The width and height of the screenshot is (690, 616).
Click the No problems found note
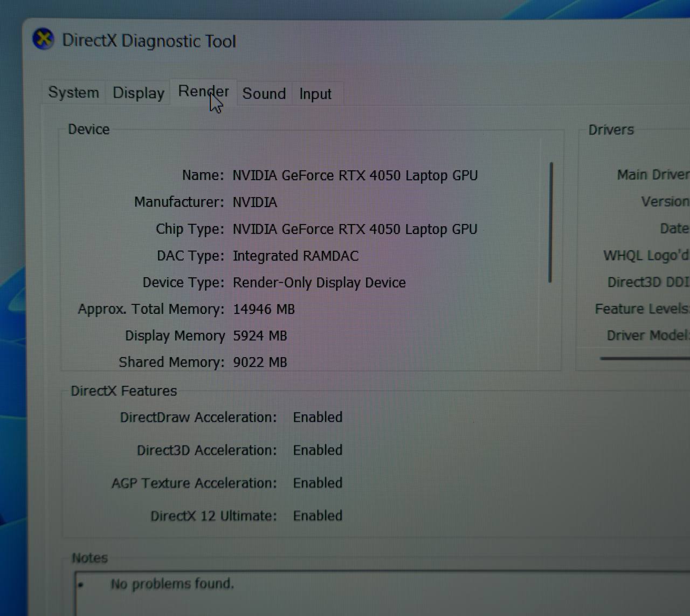171,584
